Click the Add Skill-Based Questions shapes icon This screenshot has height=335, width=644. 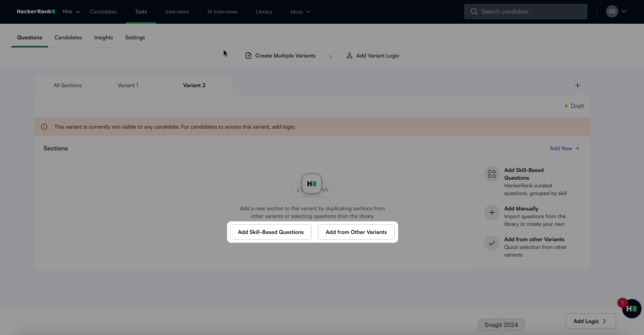[492, 174]
